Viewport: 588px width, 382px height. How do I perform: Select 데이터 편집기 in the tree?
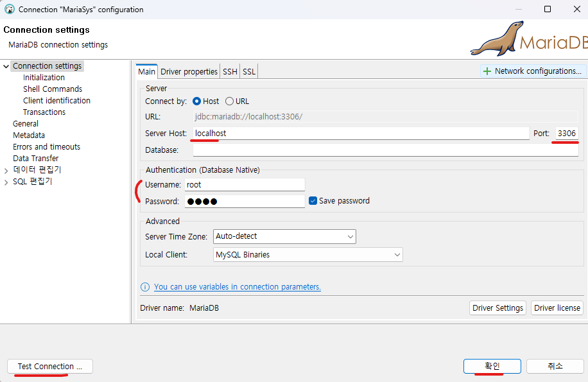click(37, 170)
